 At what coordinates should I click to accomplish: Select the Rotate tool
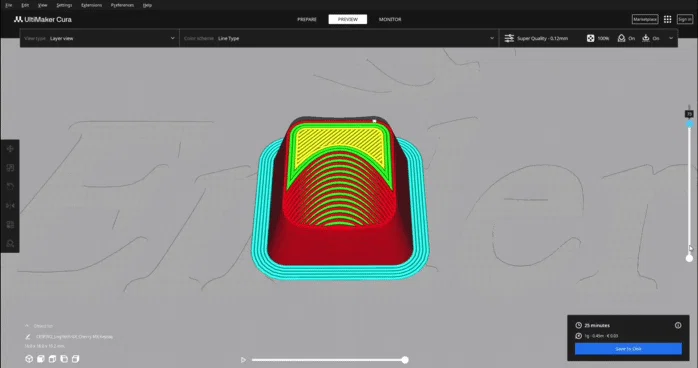pos(10,186)
